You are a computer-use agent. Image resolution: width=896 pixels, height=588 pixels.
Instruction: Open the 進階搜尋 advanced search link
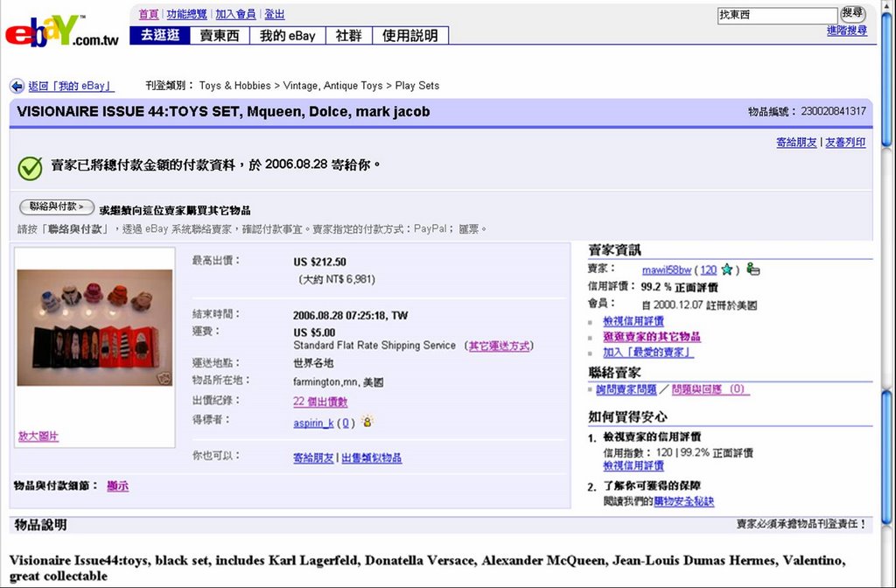click(847, 31)
